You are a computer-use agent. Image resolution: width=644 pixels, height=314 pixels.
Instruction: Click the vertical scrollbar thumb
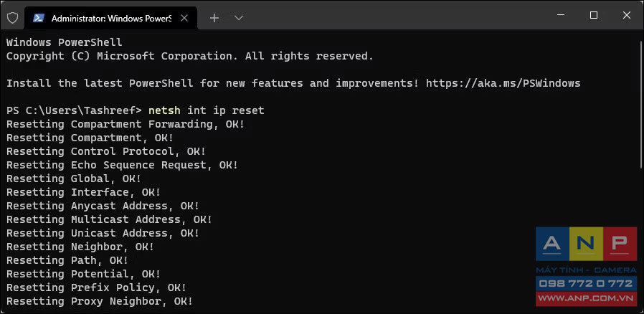click(x=641, y=104)
